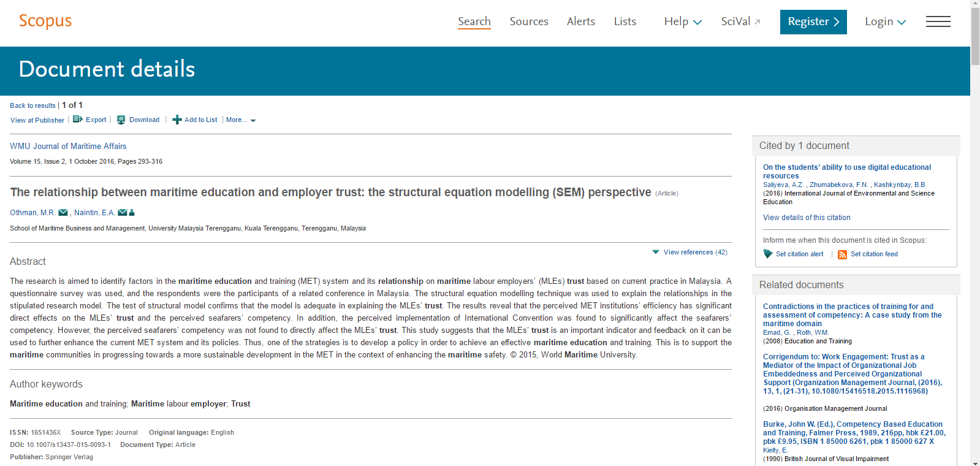This screenshot has width=980, height=466.
Task: Click SciVal external link arrow icon
Action: [758, 22]
